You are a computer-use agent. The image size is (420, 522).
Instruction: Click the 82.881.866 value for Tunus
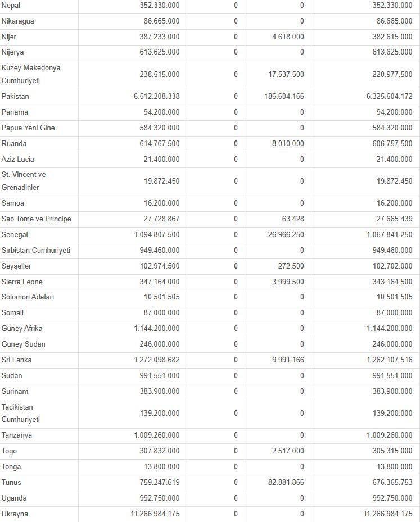click(x=286, y=482)
